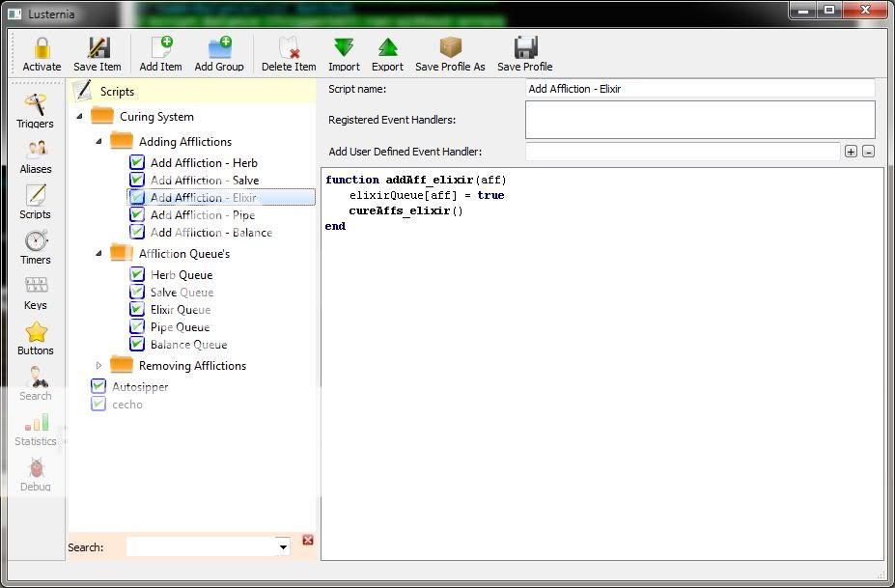
Task: Click the function addAff_elixir(aff) code line
Action: (x=415, y=180)
